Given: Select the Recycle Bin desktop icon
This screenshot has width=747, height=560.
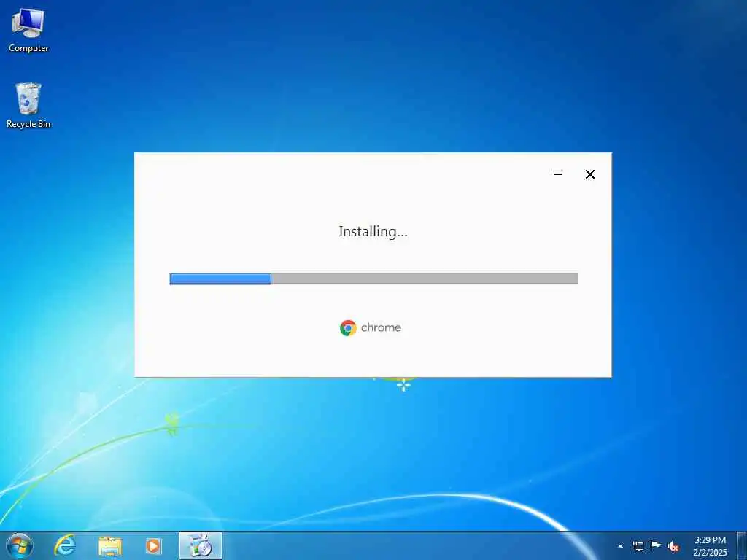Looking at the screenshot, I should tap(28, 106).
